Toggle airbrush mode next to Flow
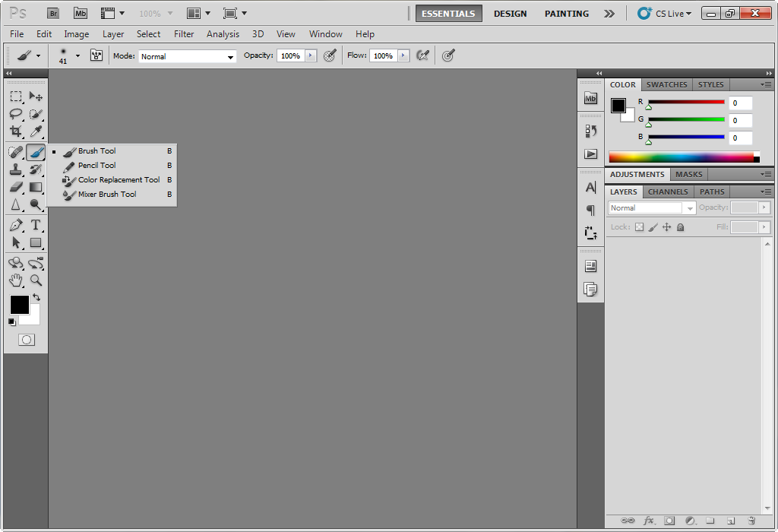The width and height of the screenshot is (778, 532). (x=422, y=55)
